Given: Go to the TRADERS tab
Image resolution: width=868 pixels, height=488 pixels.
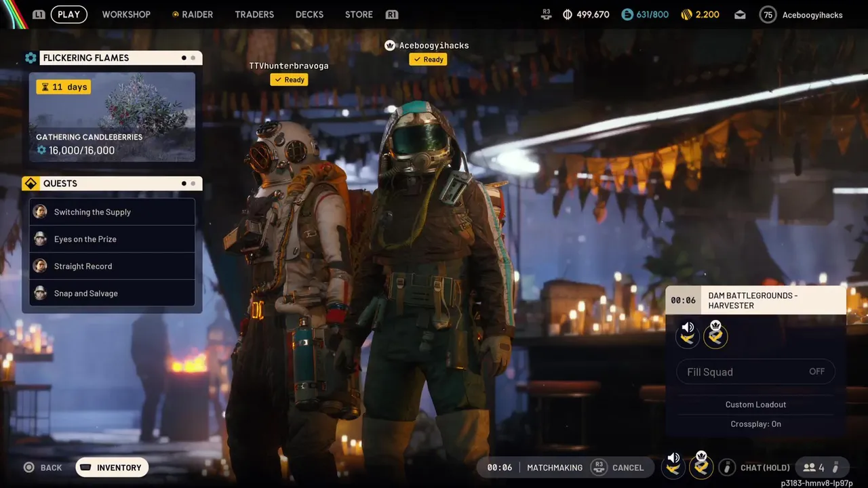Looking at the screenshot, I should [254, 14].
